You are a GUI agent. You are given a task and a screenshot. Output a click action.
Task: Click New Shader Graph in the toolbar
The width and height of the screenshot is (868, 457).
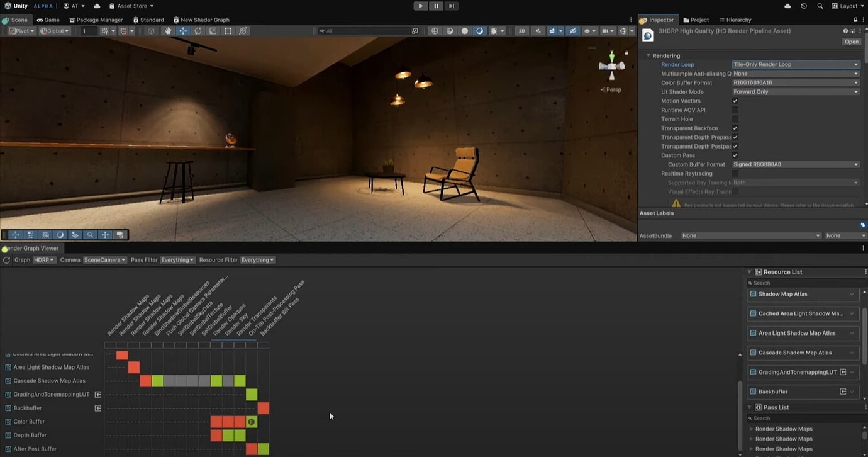coord(201,20)
